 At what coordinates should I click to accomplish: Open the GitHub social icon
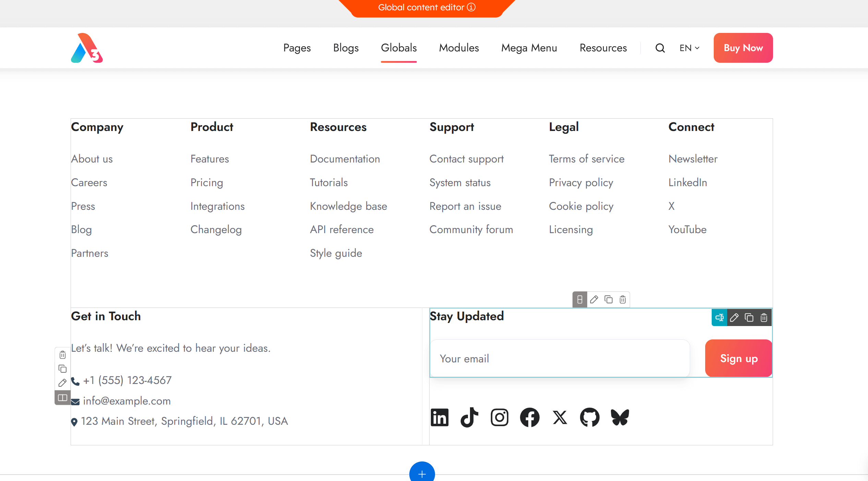tap(590, 417)
